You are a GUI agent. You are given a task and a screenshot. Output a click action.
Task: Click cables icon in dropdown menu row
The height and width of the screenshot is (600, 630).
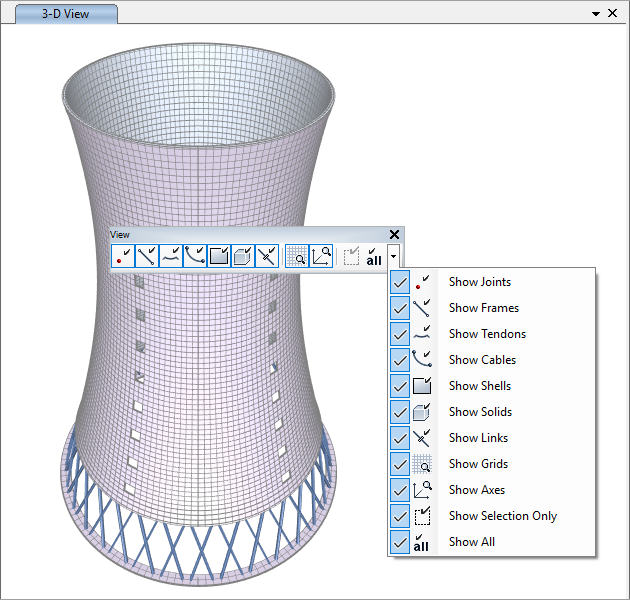tap(422, 360)
